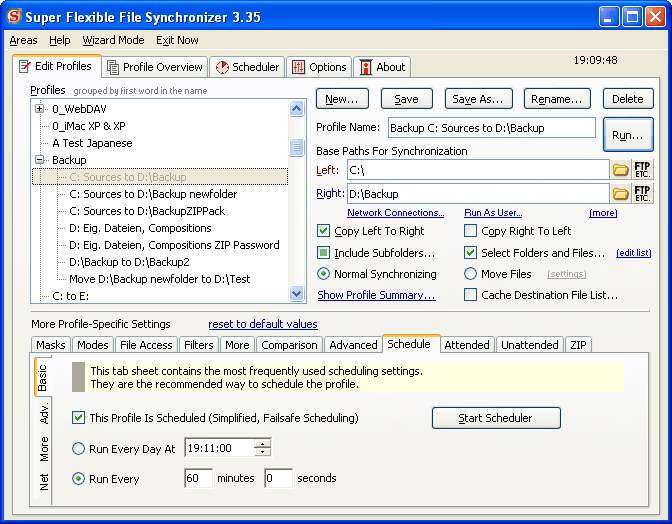Select Move Files radio button

coord(470,274)
